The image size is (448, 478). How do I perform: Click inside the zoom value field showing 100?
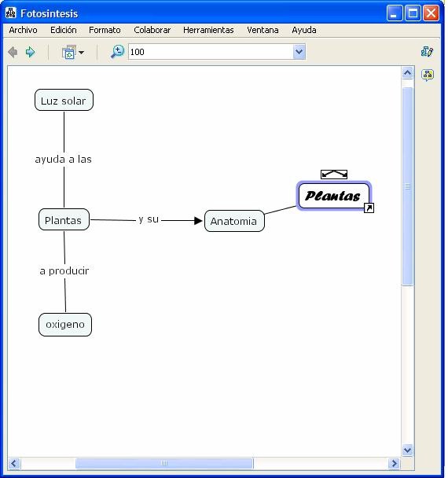[211, 52]
